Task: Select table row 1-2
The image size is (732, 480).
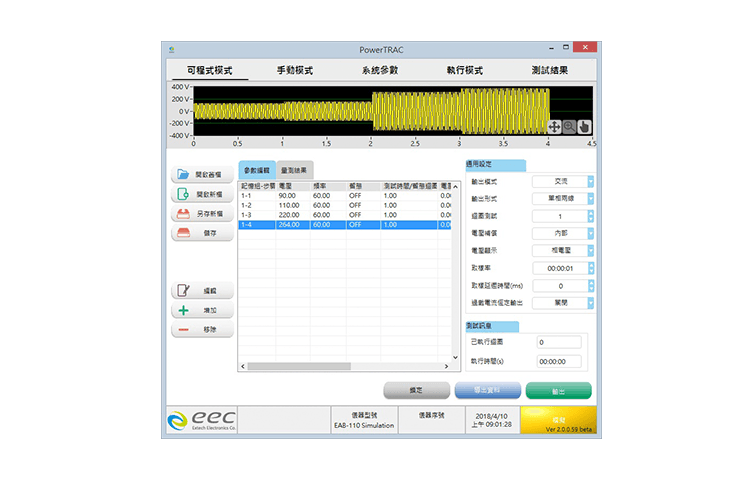Action: (345, 205)
